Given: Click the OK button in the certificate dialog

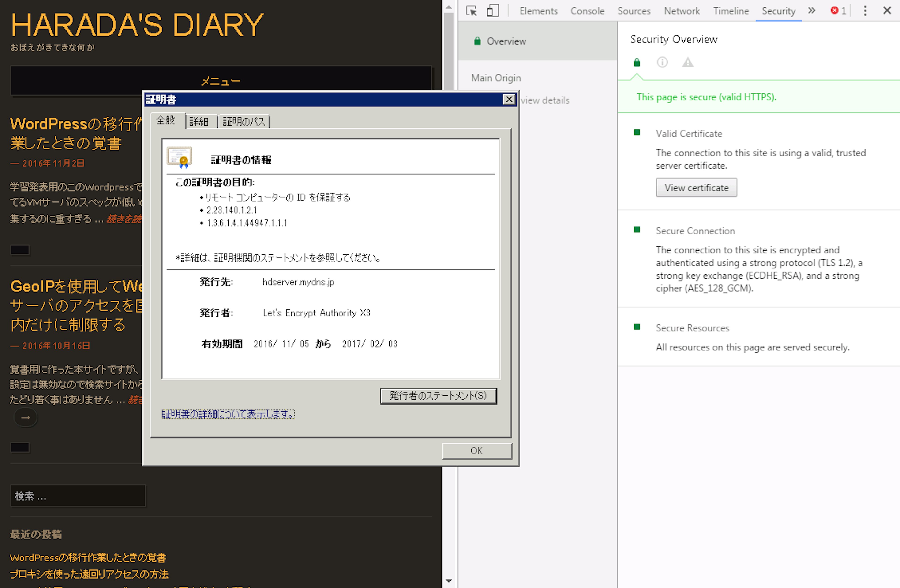Looking at the screenshot, I should pyautogui.click(x=476, y=451).
